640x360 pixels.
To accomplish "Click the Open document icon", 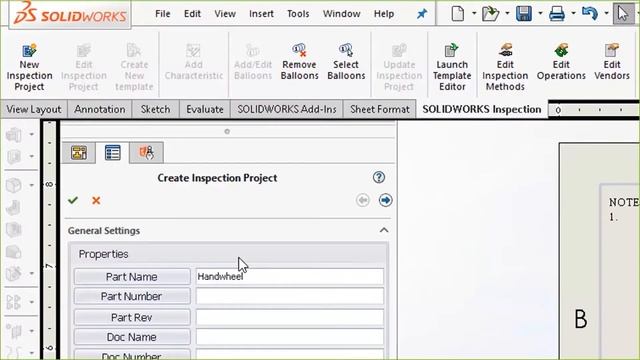I will (x=490, y=13).
